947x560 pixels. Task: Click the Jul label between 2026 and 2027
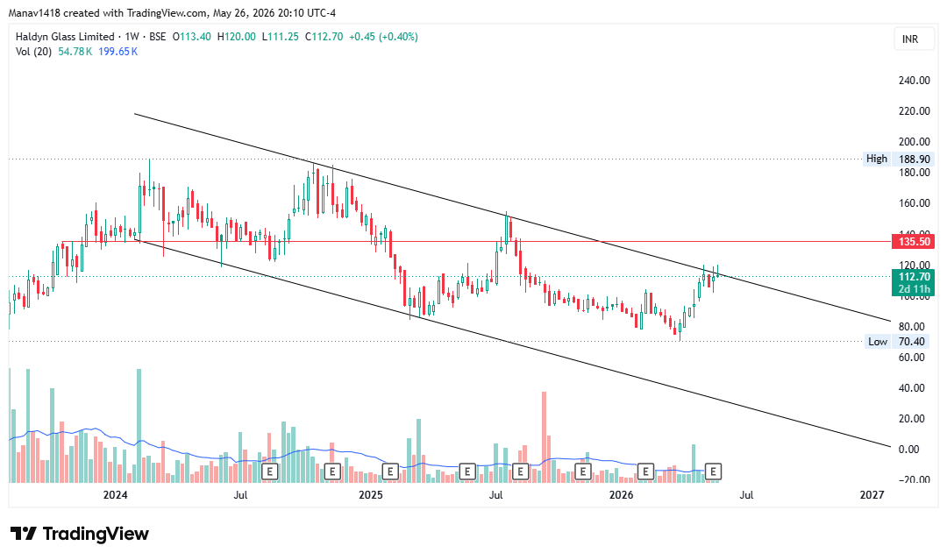coord(746,495)
